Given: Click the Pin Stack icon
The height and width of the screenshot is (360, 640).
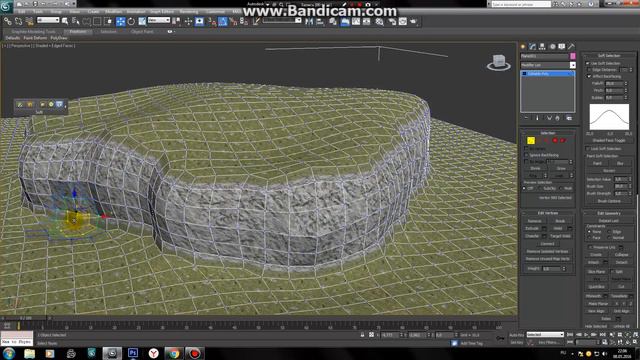Looking at the screenshot, I should 526,118.
